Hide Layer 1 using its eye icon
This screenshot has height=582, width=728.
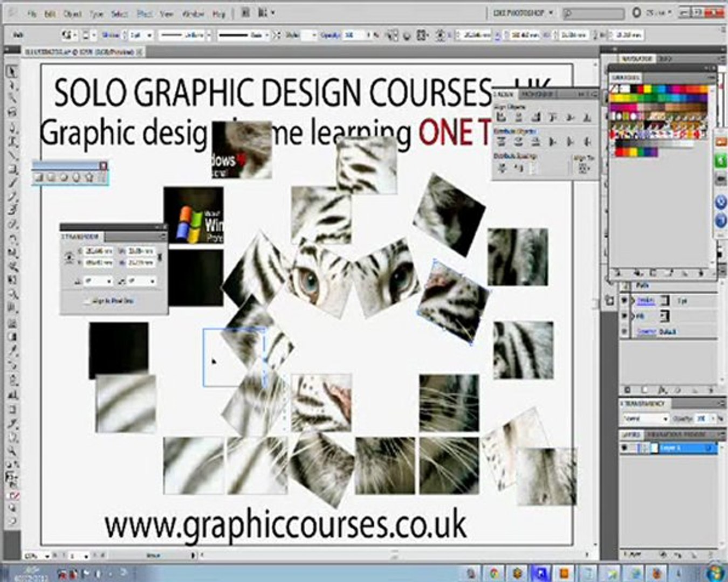625,448
